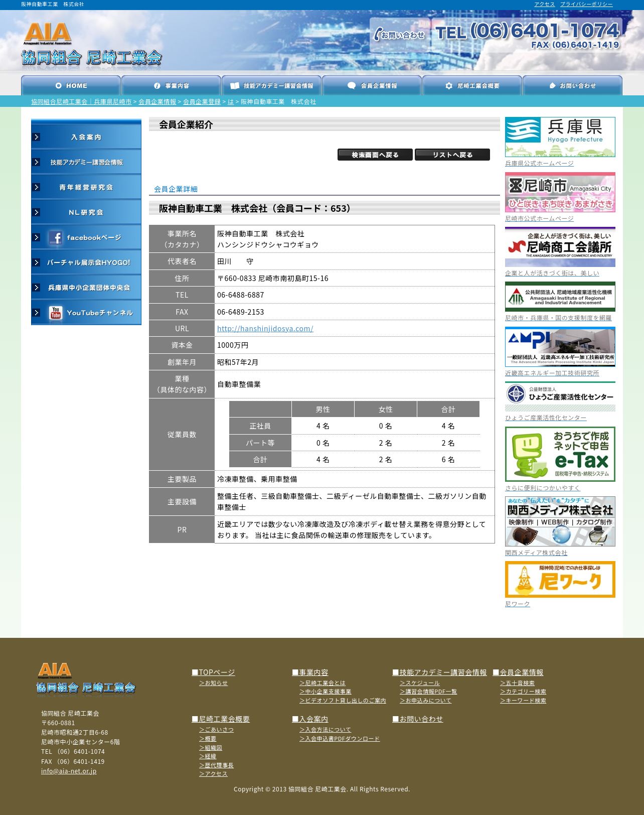This screenshot has height=815, width=644.
Task: Open the 会員企業情報 navigation tab
Action: [x=372, y=85]
